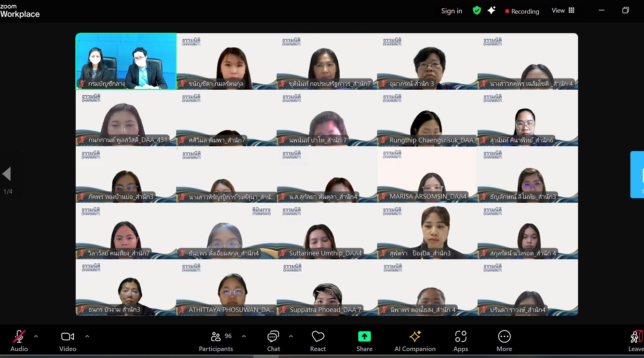Click the AI sparkle icon in top bar
Viewport: 644px width, 358px height.
pyautogui.click(x=492, y=10)
